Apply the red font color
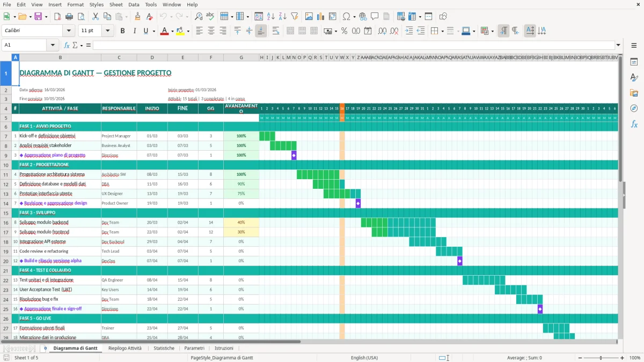Image resolution: width=644 pixels, height=362 pixels. (x=164, y=31)
